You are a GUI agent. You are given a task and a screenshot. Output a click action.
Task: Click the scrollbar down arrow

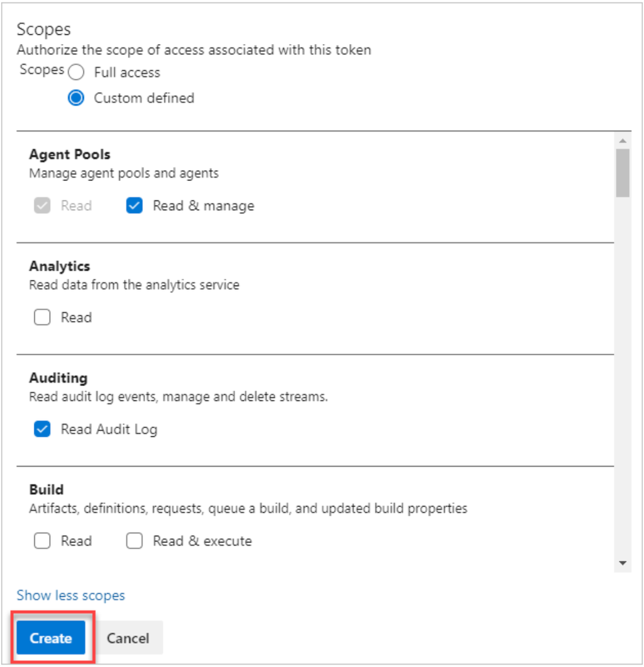623,564
